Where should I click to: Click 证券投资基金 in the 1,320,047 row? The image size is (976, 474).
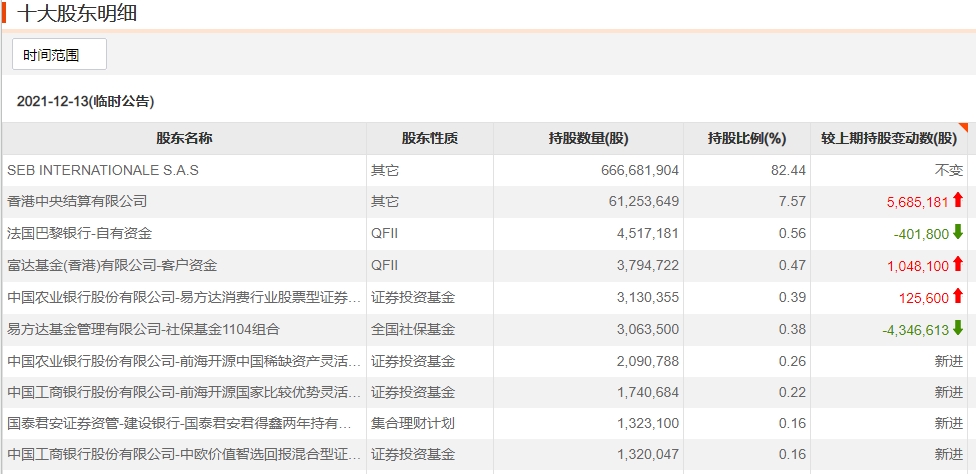(413, 455)
